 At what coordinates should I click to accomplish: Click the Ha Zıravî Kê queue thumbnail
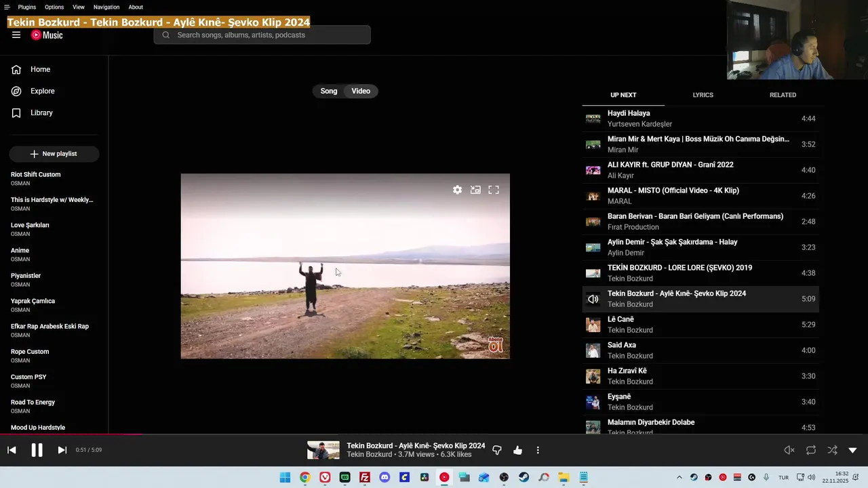[593, 376]
